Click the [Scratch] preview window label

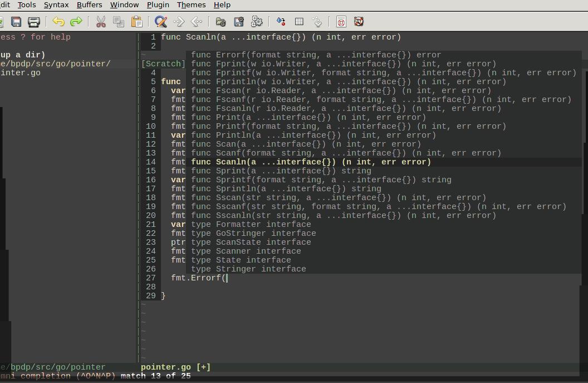pos(163,64)
